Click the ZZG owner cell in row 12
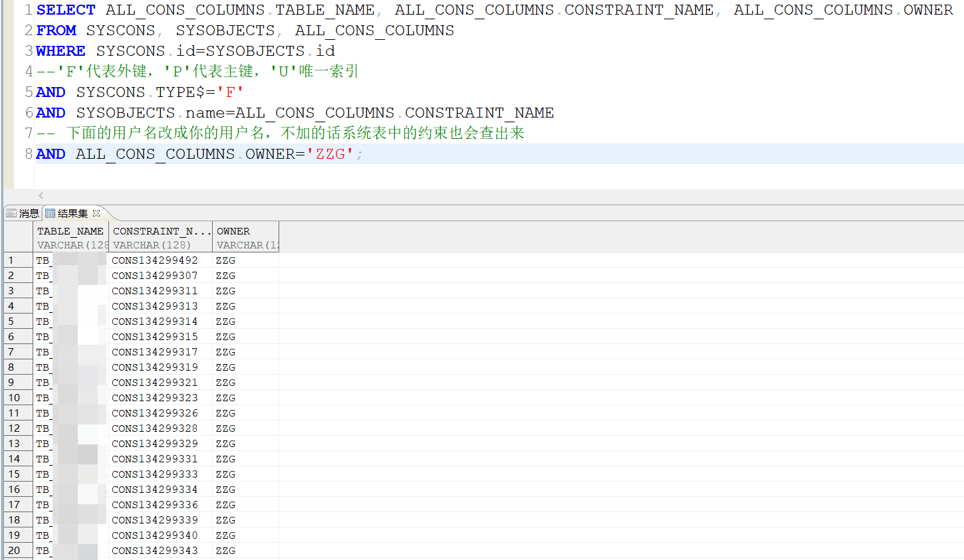The image size is (964, 560). pyautogui.click(x=245, y=428)
